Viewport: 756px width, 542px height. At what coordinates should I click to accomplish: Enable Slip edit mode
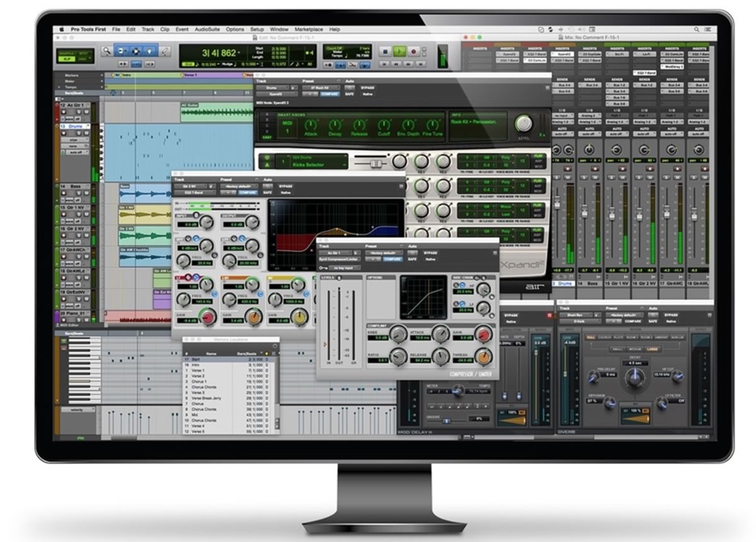click(x=67, y=58)
